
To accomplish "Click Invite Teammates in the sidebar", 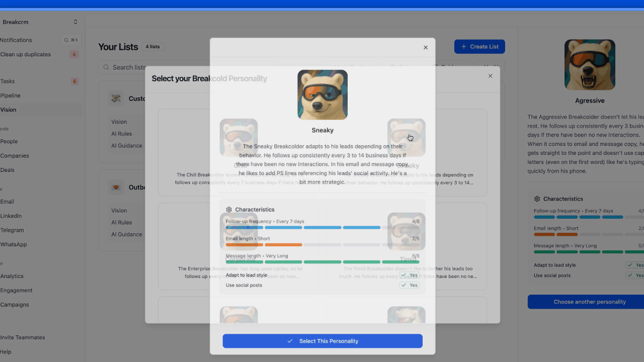I will pyautogui.click(x=23, y=337).
